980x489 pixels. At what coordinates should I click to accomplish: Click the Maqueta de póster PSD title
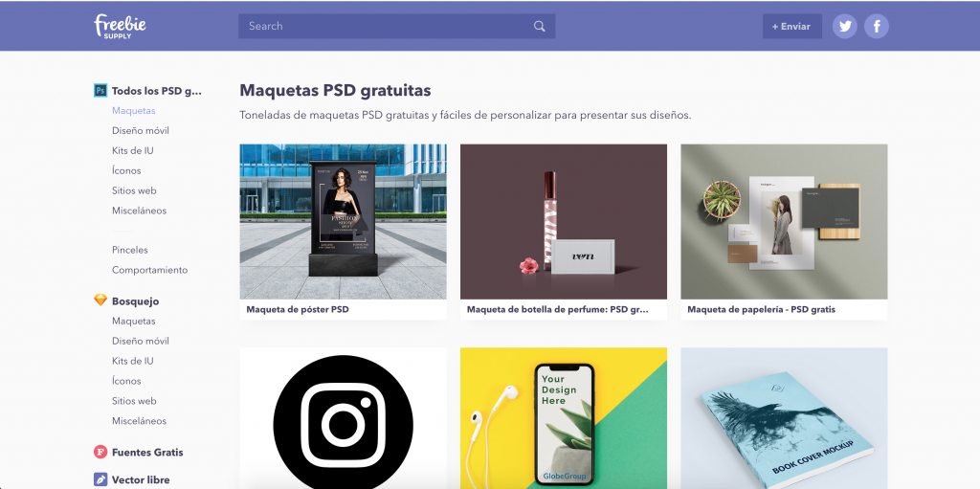[298, 309]
